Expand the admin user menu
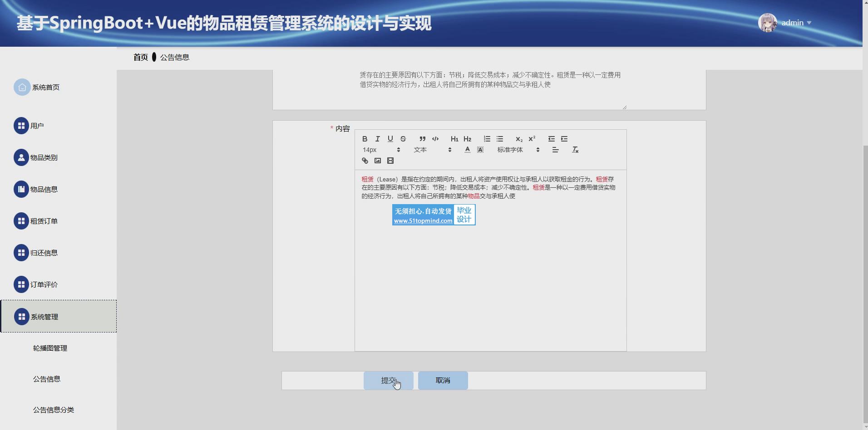 (x=796, y=23)
